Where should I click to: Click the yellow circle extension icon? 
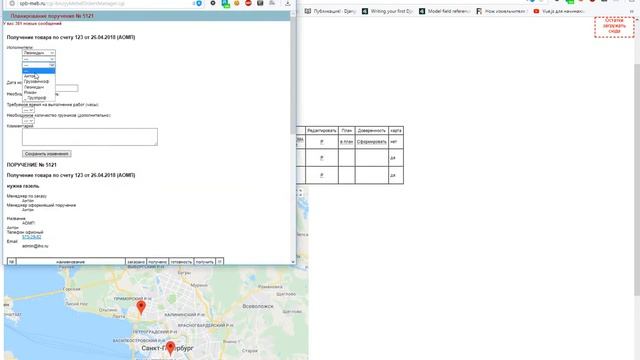[237, 3]
